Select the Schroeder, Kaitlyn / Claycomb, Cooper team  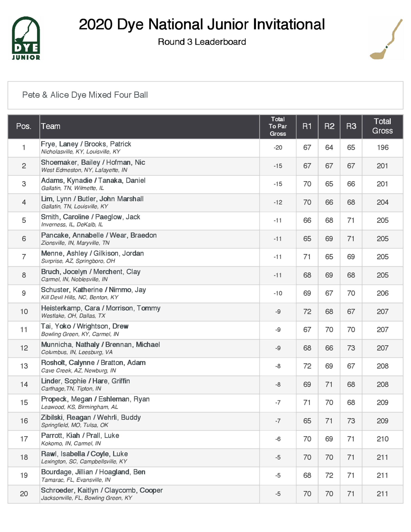pyautogui.click(x=102, y=490)
